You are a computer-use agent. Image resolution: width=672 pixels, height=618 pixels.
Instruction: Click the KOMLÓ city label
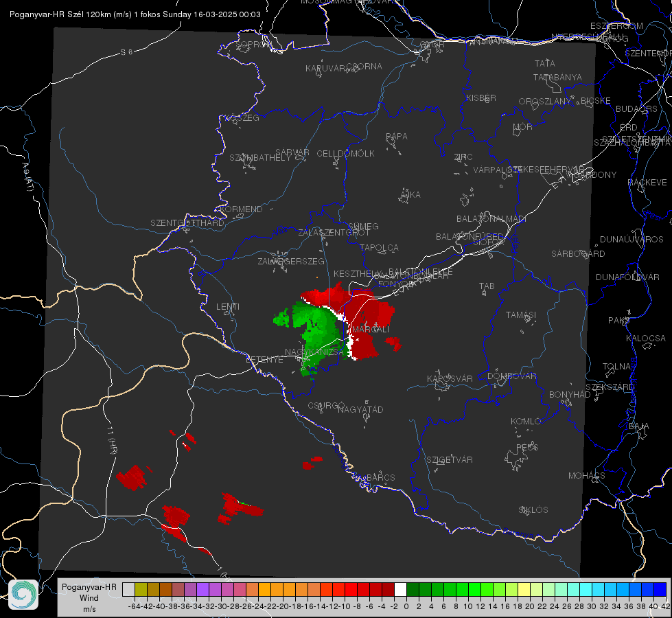[x=525, y=421]
